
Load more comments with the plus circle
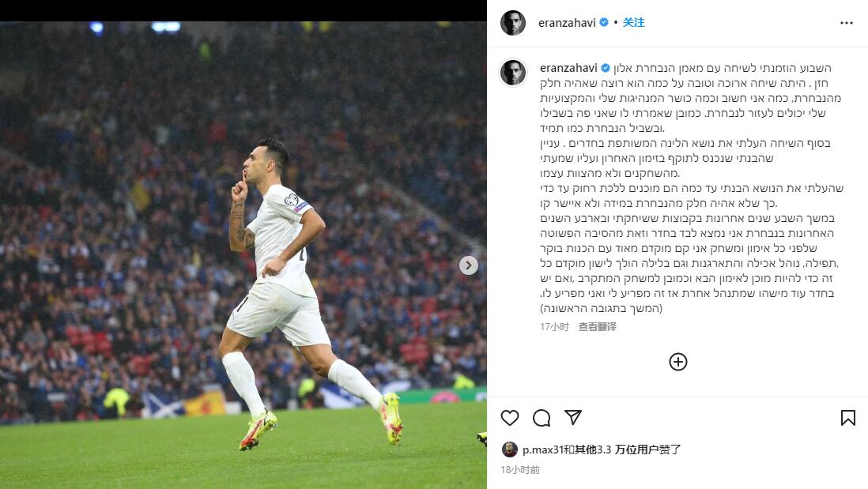[677, 362]
